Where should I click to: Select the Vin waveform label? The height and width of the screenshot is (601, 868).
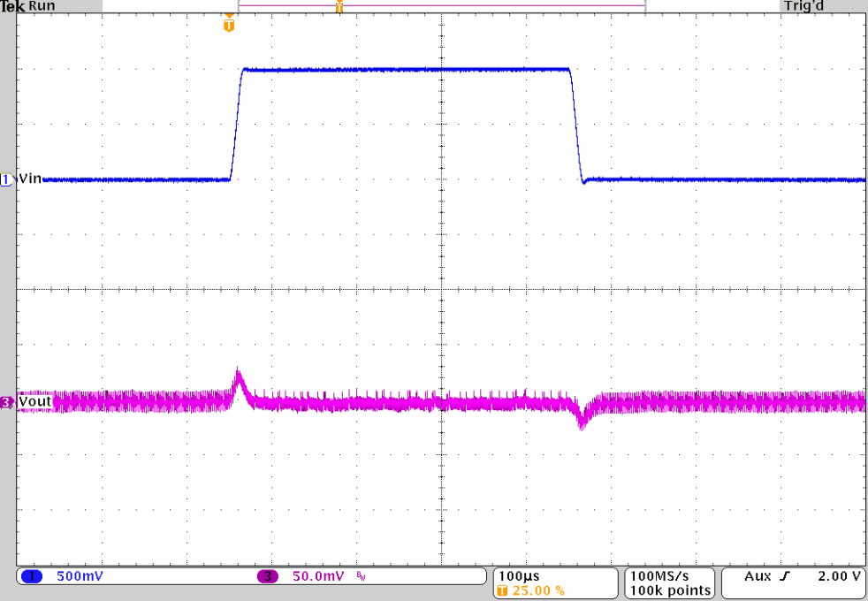point(29,179)
